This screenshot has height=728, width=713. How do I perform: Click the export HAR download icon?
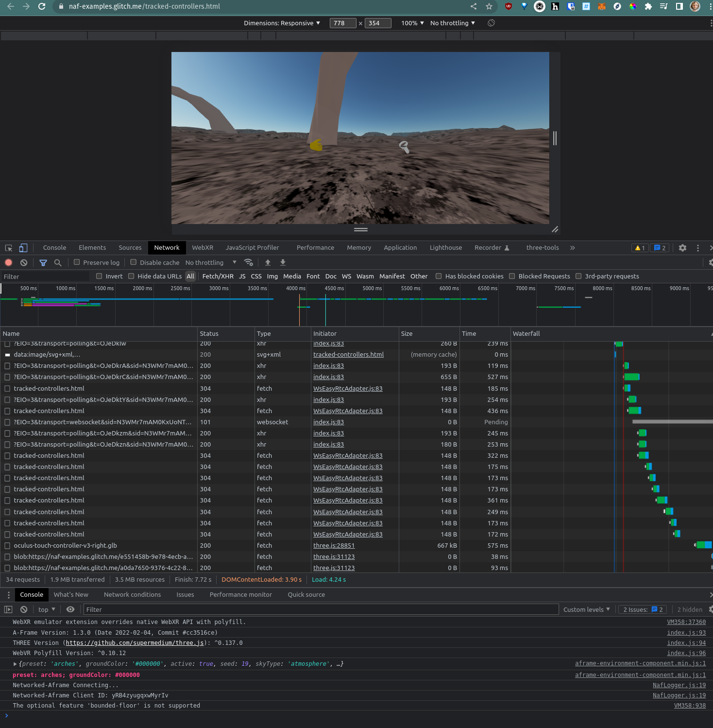pos(283,262)
